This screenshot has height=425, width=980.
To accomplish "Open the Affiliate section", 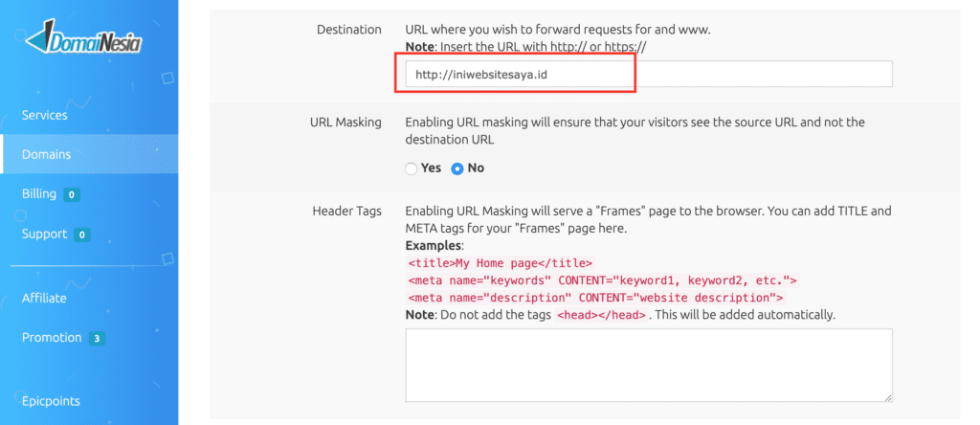I will 44,298.
